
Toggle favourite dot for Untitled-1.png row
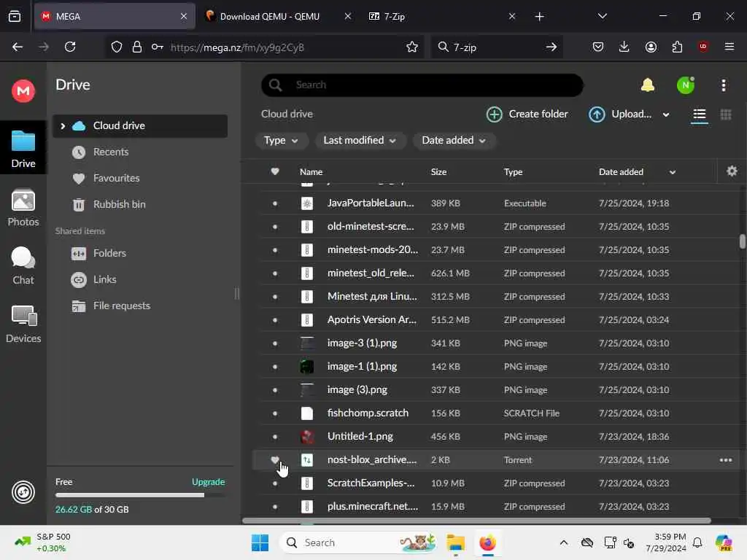click(x=275, y=437)
